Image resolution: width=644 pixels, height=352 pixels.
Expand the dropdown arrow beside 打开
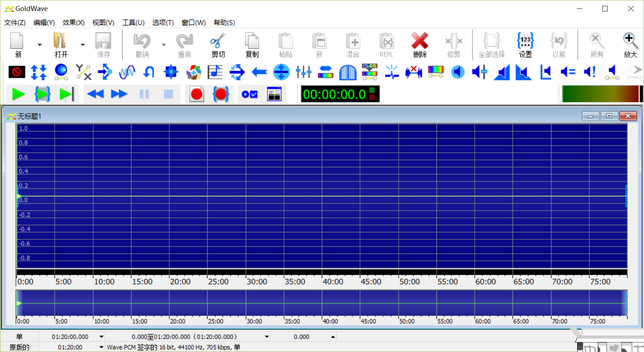[x=83, y=45]
